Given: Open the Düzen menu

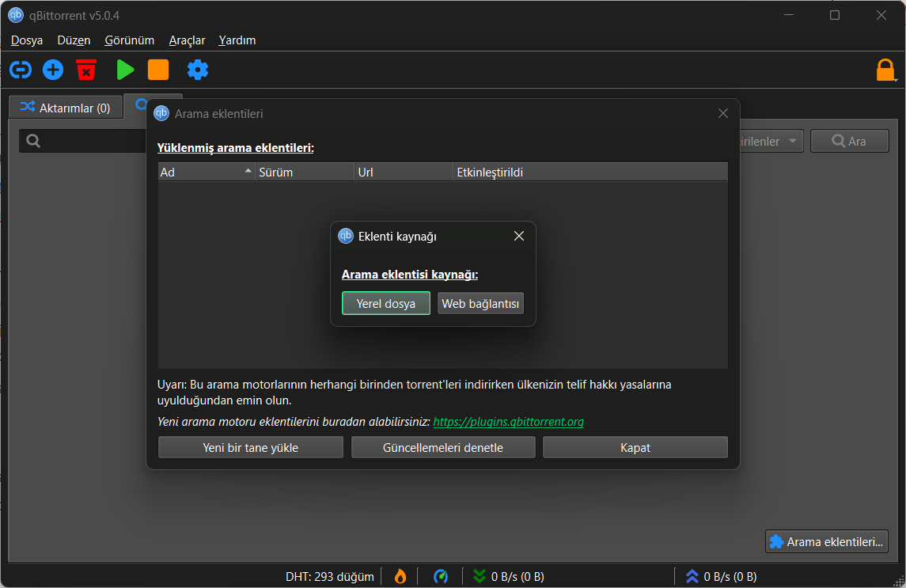Looking at the screenshot, I should [74, 40].
